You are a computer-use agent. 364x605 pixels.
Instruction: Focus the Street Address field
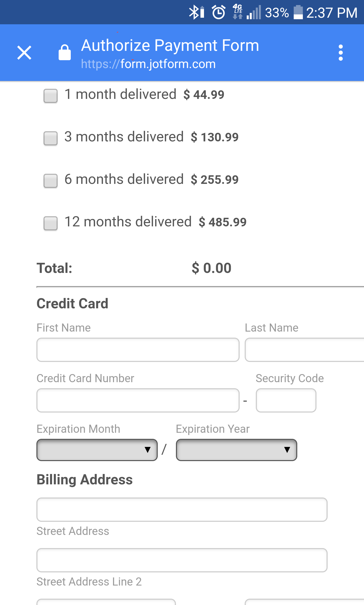(182, 509)
